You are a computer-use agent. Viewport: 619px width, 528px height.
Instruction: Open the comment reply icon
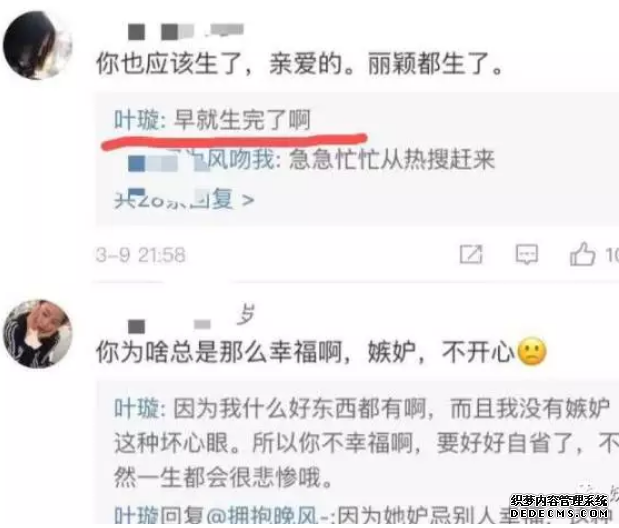tap(527, 254)
